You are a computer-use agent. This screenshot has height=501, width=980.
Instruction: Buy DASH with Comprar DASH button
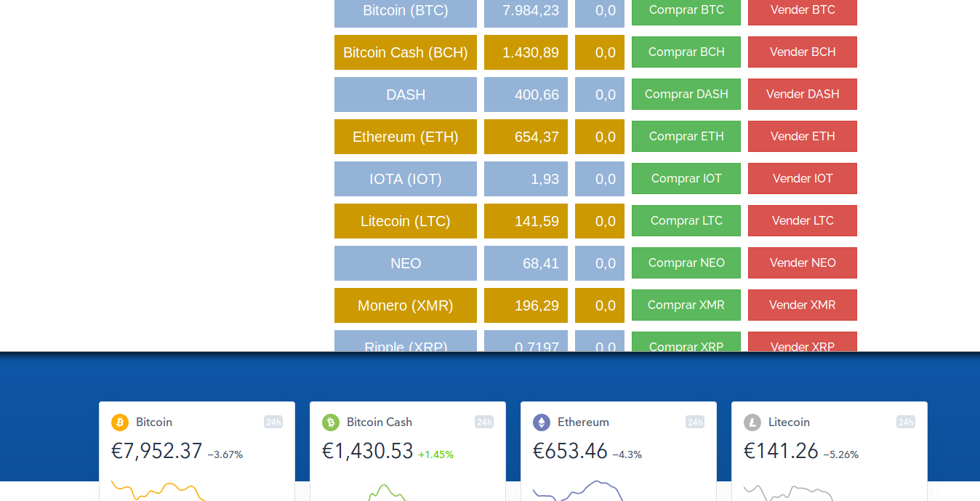point(686,95)
